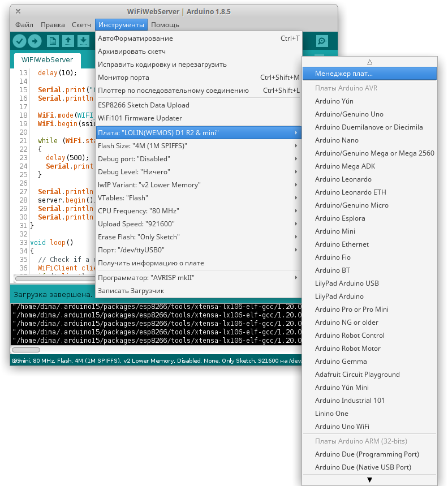Expand the Debug port submenu
The width and height of the screenshot is (448, 486).
pyautogui.click(x=199, y=158)
